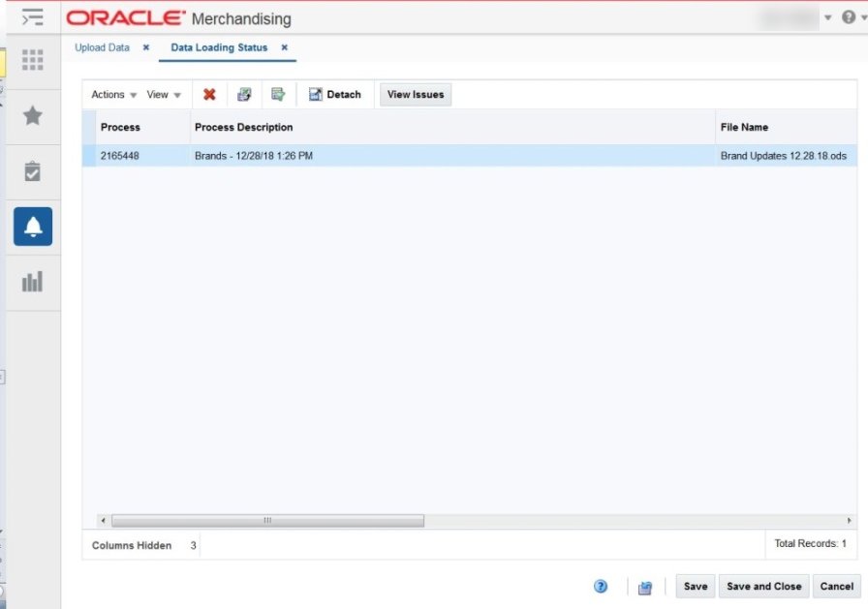Screen dimensions: 868x609
Task: Click the export icon left of Detach
Action: pos(278,95)
